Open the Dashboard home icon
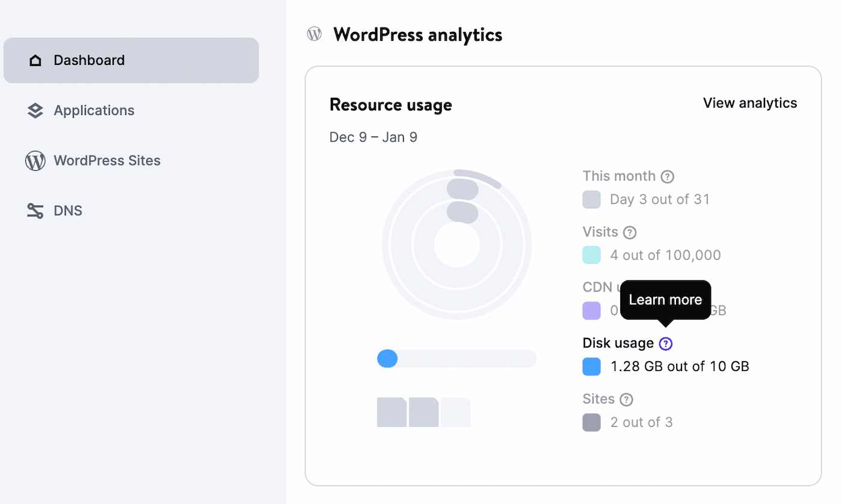Image resolution: width=842 pixels, height=504 pixels. tap(35, 60)
